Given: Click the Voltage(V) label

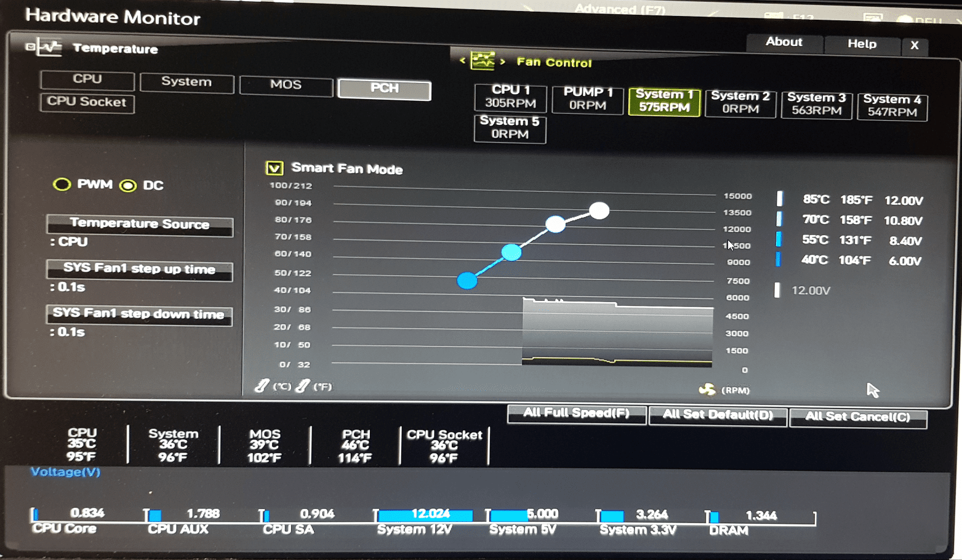Looking at the screenshot, I should click(65, 472).
